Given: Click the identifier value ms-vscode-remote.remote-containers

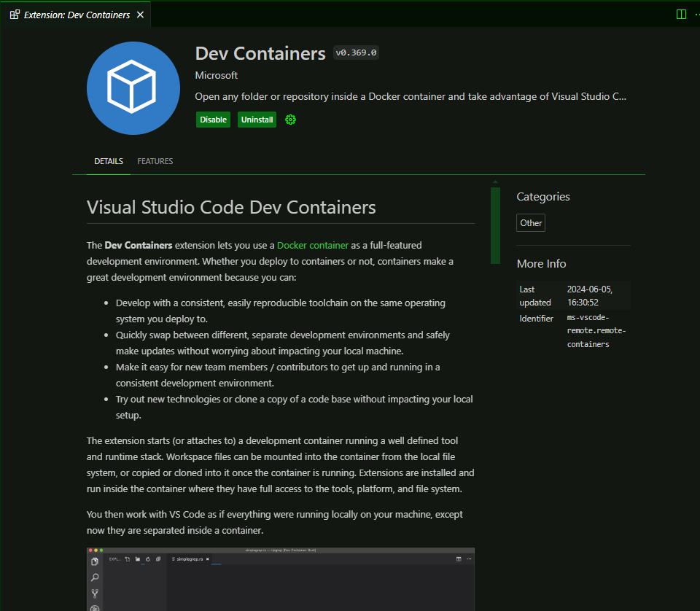Looking at the screenshot, I should [x=596, y=331].
